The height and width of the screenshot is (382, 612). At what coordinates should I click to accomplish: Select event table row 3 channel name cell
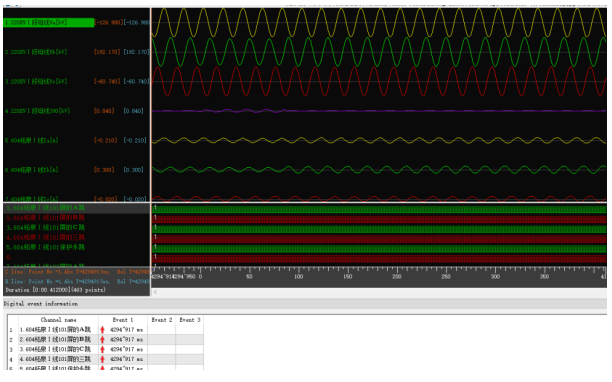coord(59,349)
